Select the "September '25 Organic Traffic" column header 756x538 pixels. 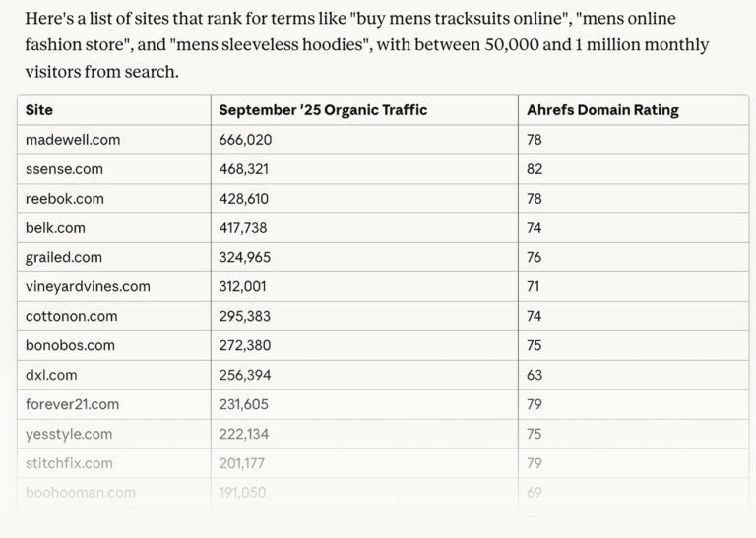[x=323, y=110]
